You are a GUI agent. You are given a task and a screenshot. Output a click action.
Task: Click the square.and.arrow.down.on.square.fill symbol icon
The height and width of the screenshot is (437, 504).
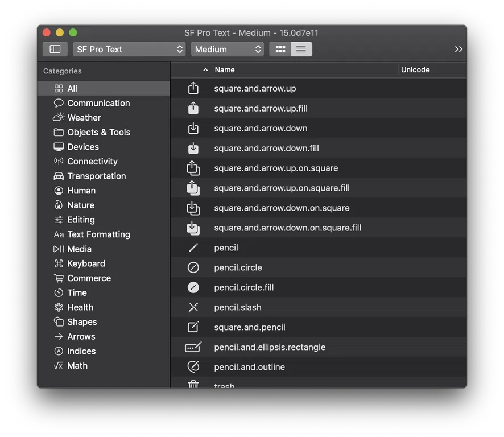coord(193,228)
